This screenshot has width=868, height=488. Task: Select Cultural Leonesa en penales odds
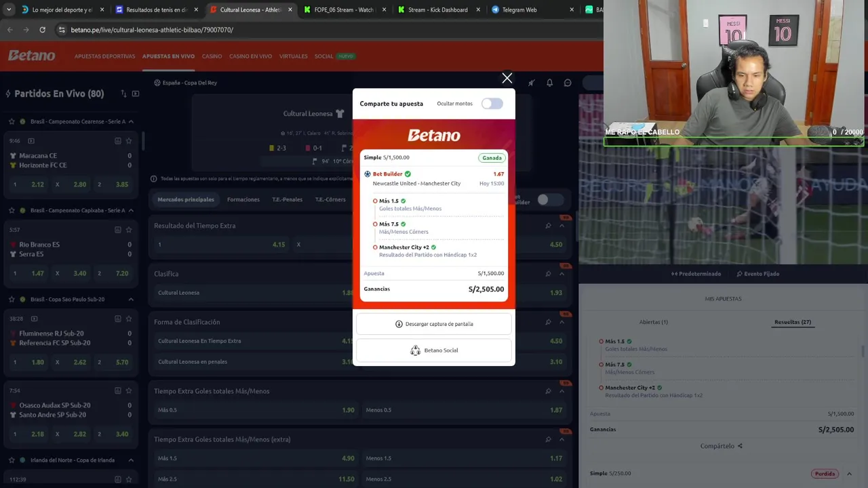256,361
